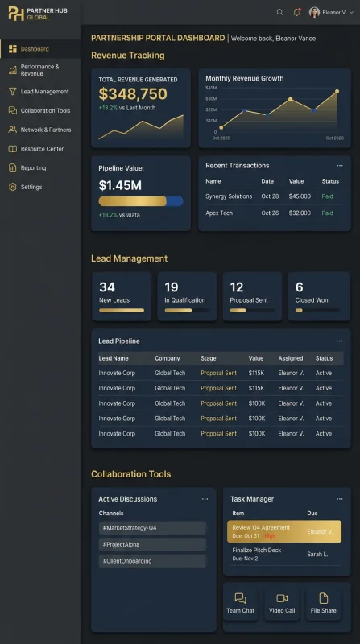
Task: Select the Review Q4 Agreement task
Action: (x=284, y=531)
